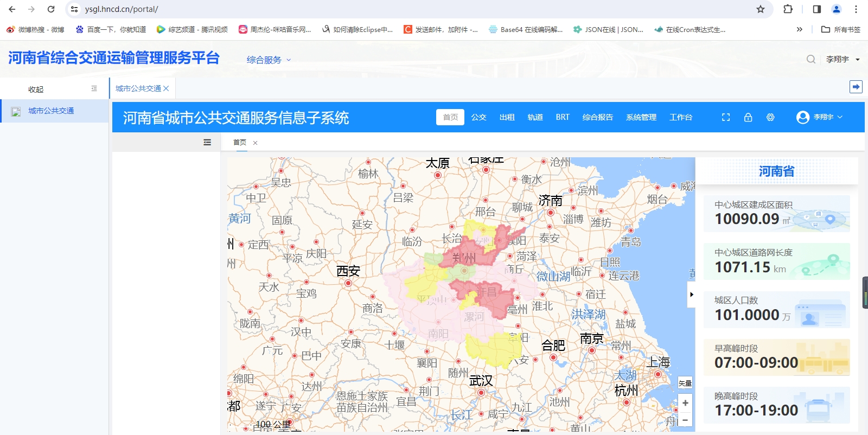Open BRT menu item

pyautogui.click(x=563, y=117)
